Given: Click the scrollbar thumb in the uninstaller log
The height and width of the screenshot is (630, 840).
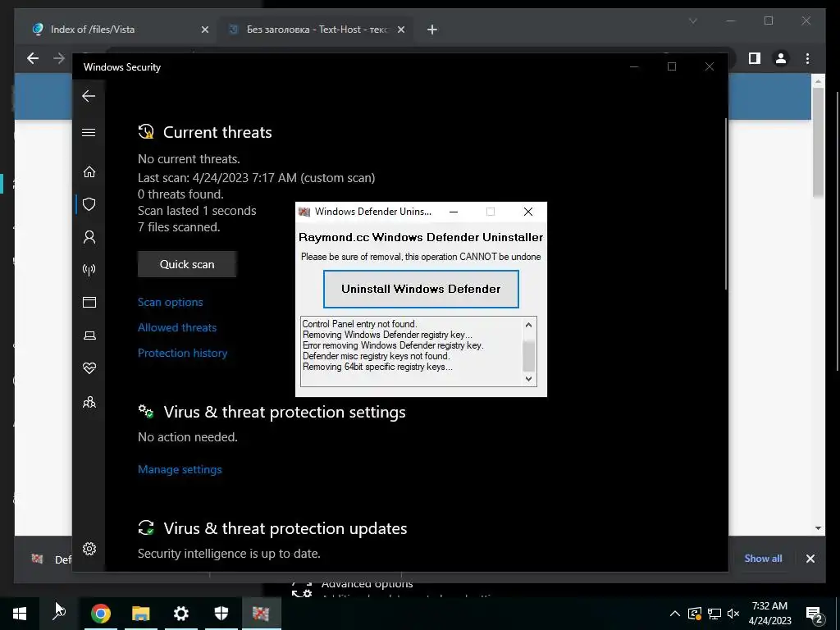Looking at the screenshot, I should (529, 355).
